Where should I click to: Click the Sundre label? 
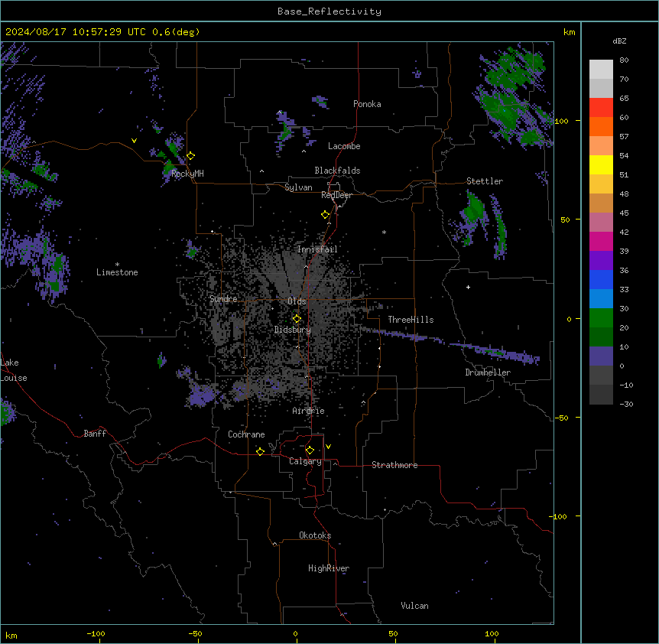[x=223, y=299]
